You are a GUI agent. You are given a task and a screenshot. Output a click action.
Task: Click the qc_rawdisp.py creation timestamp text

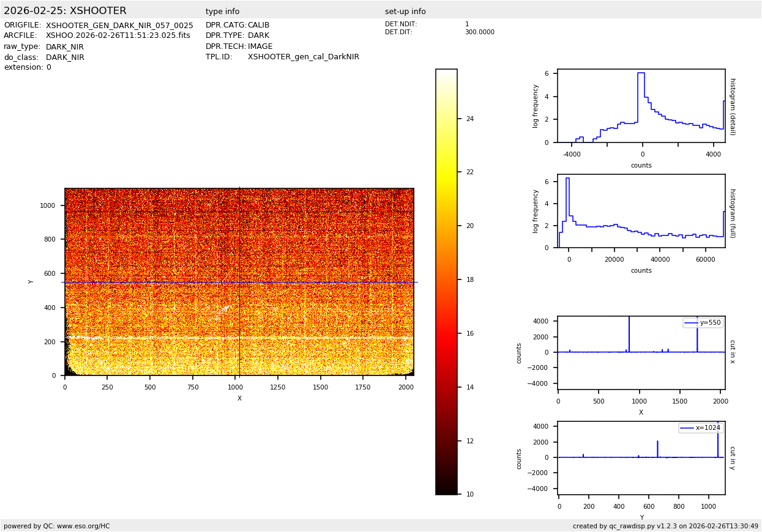point(665,526)
